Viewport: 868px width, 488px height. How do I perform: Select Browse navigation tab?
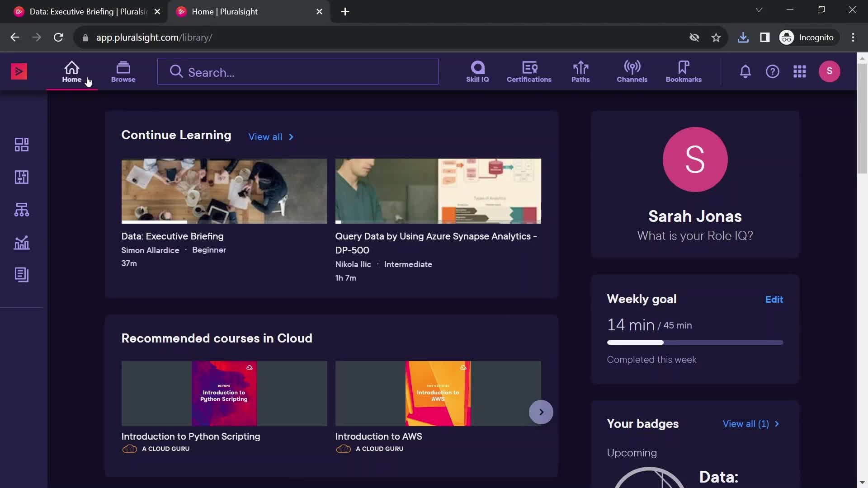point(123,71)
